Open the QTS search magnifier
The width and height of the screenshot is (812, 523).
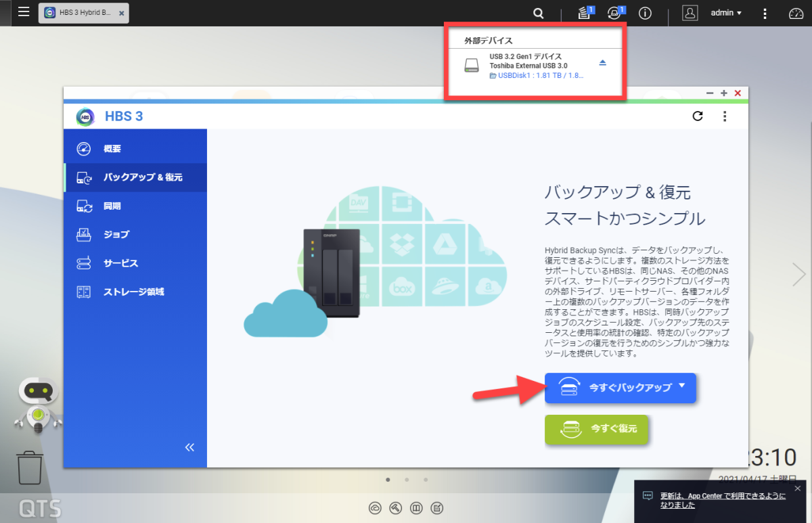click(x=538, y=13)
